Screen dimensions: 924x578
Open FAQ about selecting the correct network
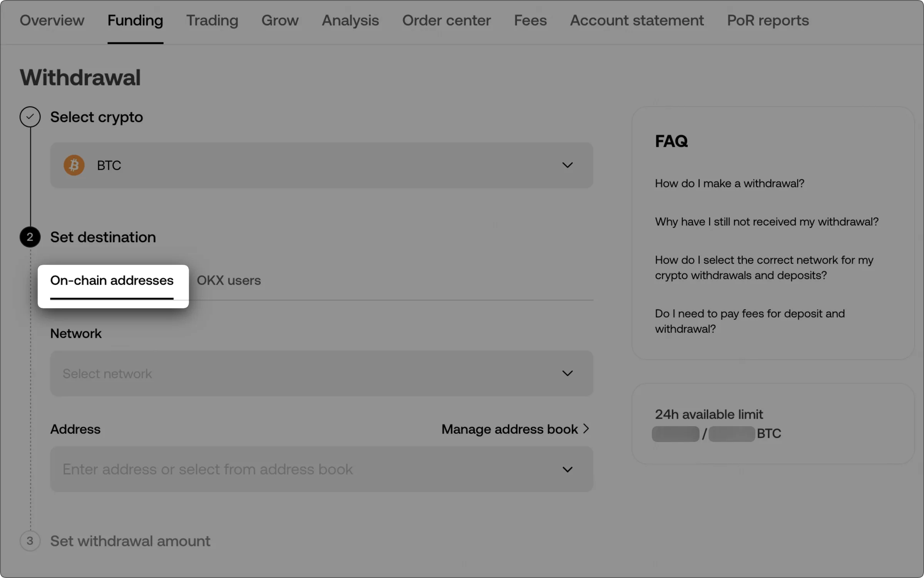[x=764, y=267]
